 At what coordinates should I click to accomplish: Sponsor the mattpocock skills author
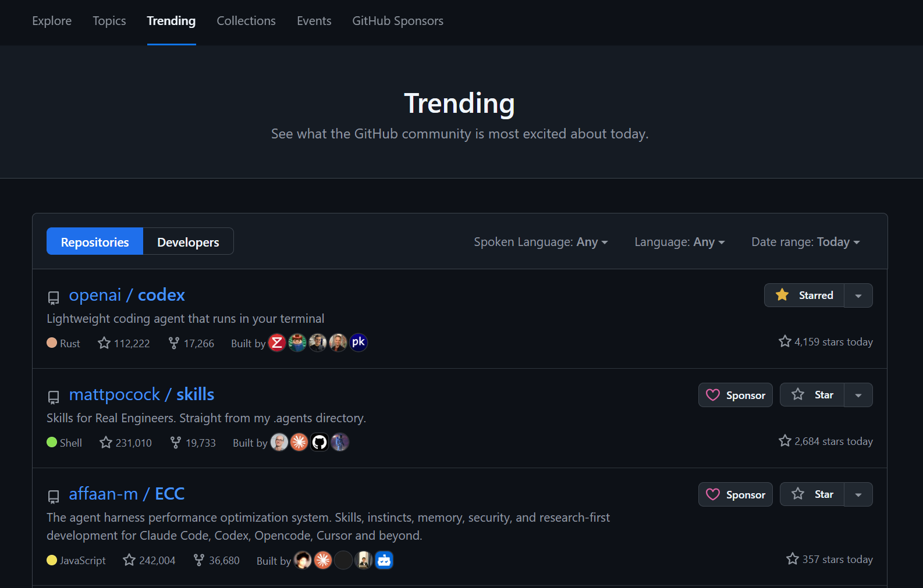coord(736,395)
